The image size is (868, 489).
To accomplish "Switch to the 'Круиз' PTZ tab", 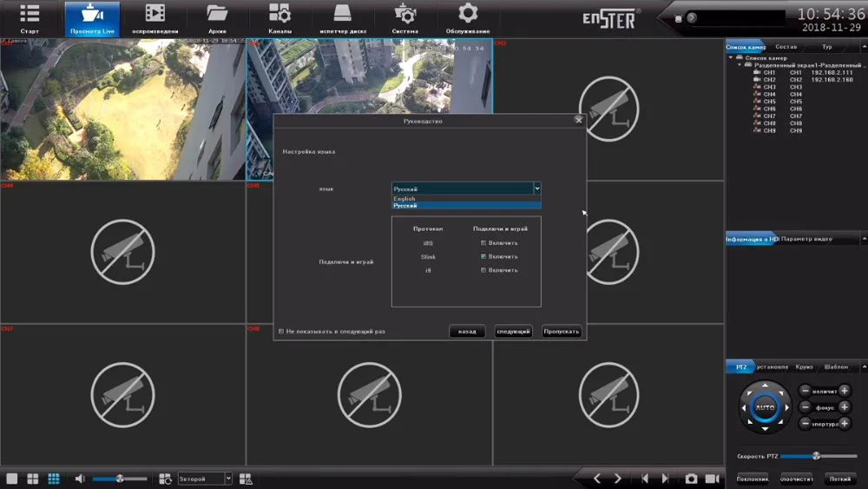I will point(804,367).
